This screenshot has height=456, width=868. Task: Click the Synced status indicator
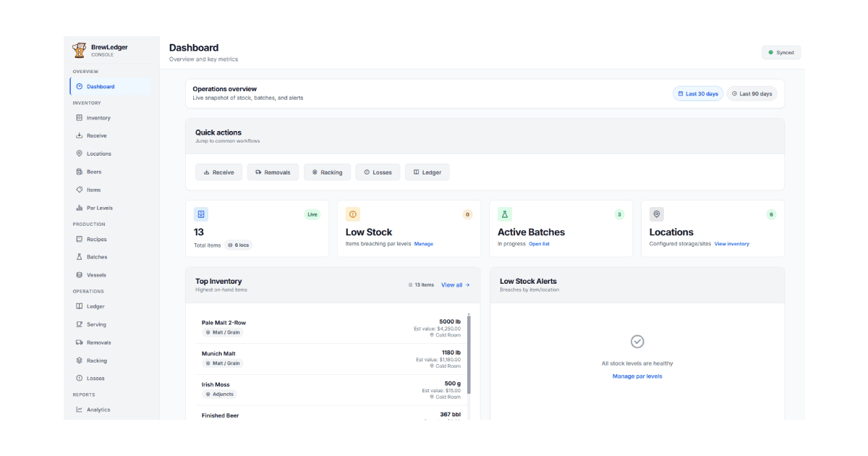[x=781, y=53]
